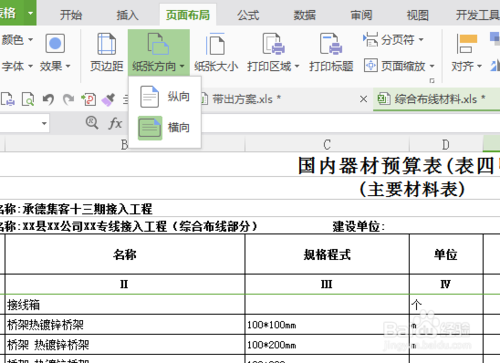Choose 横向 landscape orientation
This screenshot has width=500, height=363.
pyautogui.click(x=165, y=127)
